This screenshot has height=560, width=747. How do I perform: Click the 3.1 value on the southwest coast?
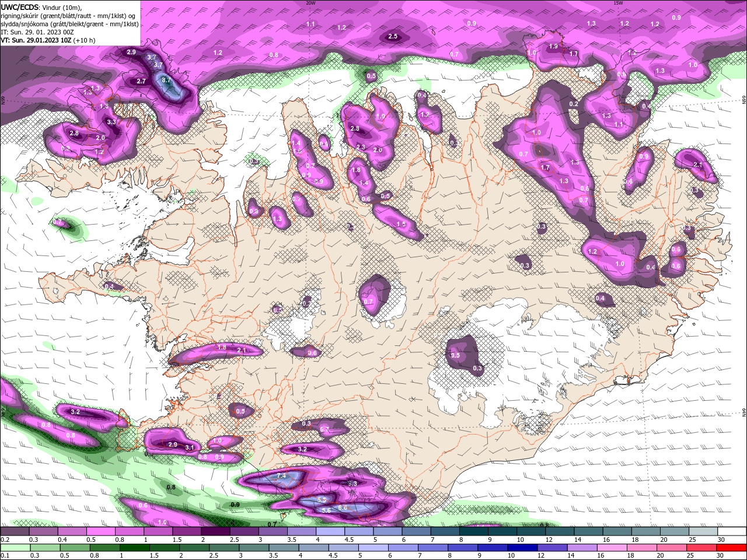click(x=189, y=447)
